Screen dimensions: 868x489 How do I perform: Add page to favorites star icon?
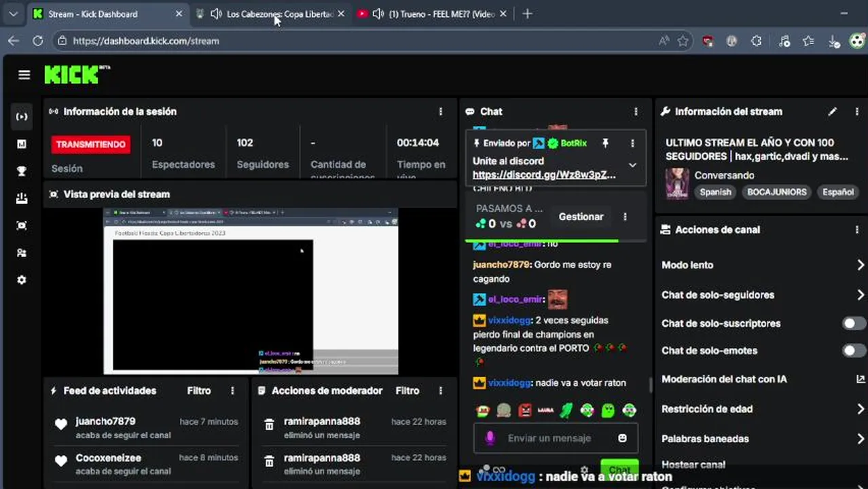(x=683, y=41)
